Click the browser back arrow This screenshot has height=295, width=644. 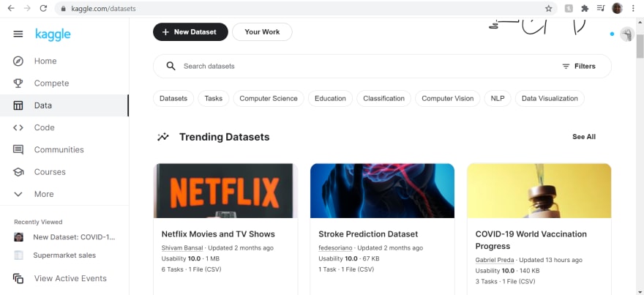tap(11, 8)
